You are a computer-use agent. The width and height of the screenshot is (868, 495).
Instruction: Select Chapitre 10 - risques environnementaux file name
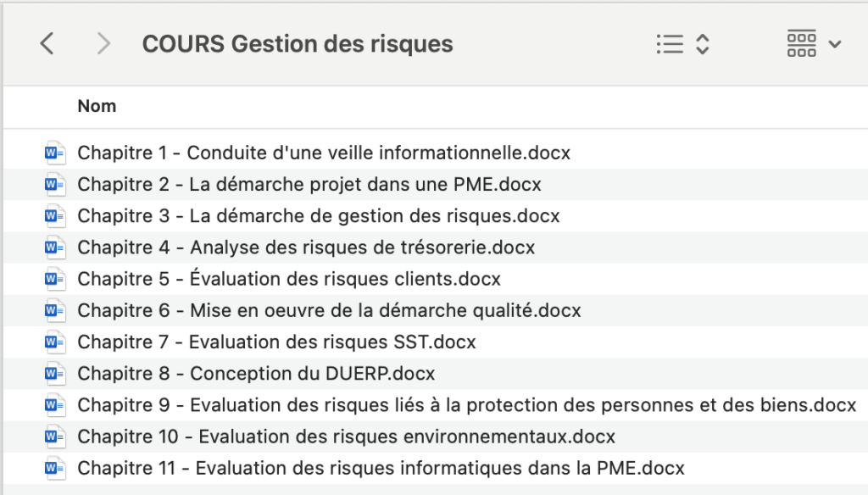point(346,437)
